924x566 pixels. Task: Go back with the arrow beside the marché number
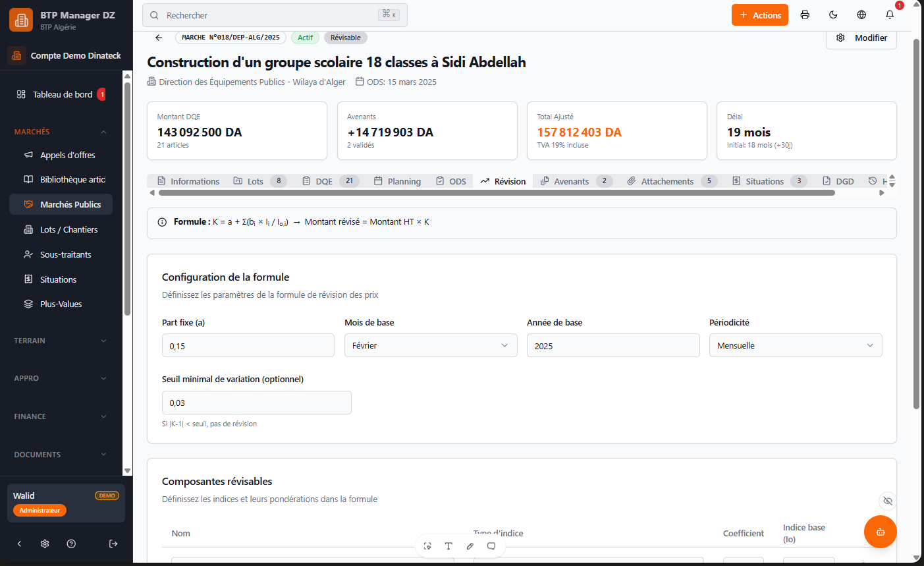pos(159,38)
